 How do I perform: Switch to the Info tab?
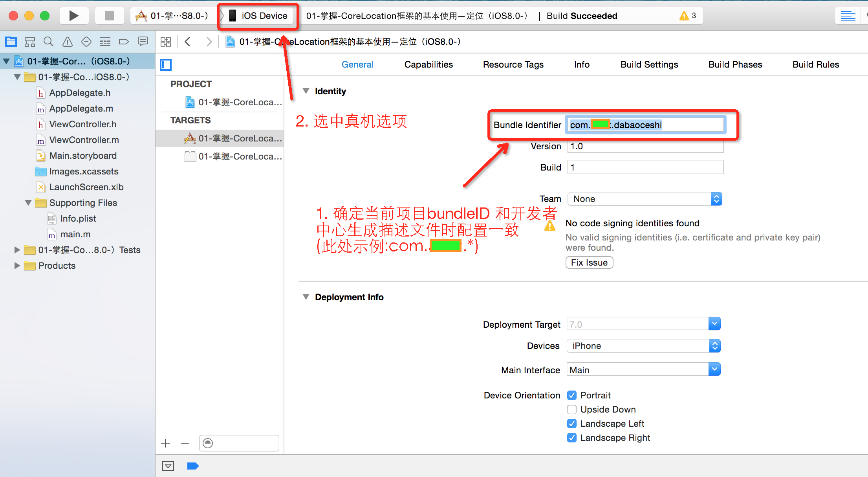click(582, 64)
